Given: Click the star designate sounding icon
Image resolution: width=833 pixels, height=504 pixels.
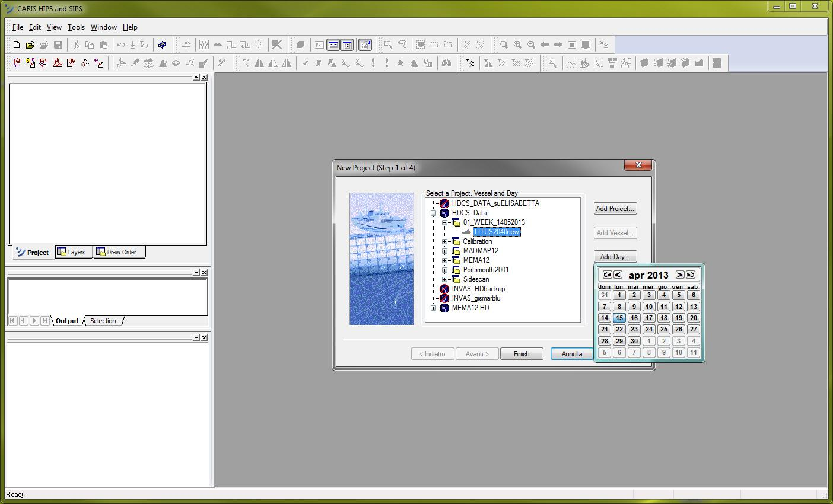Looking at the screenshot, I should pos(400,63).
